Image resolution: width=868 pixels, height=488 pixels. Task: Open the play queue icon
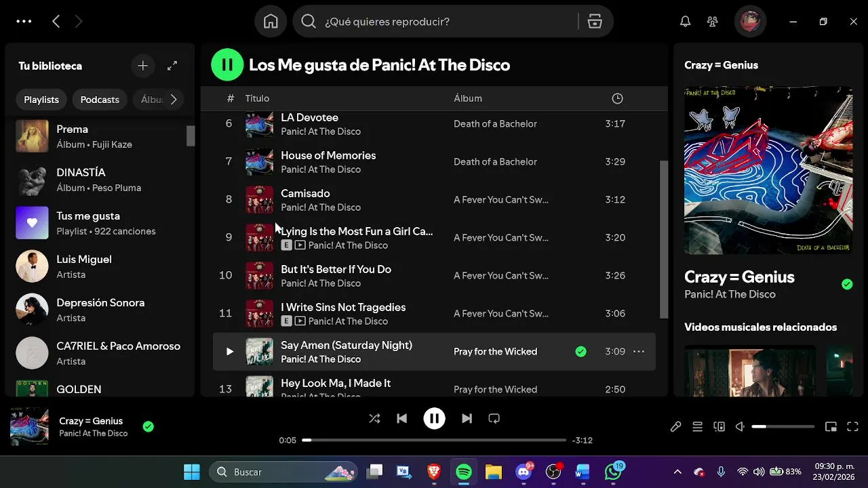point(697,426)
